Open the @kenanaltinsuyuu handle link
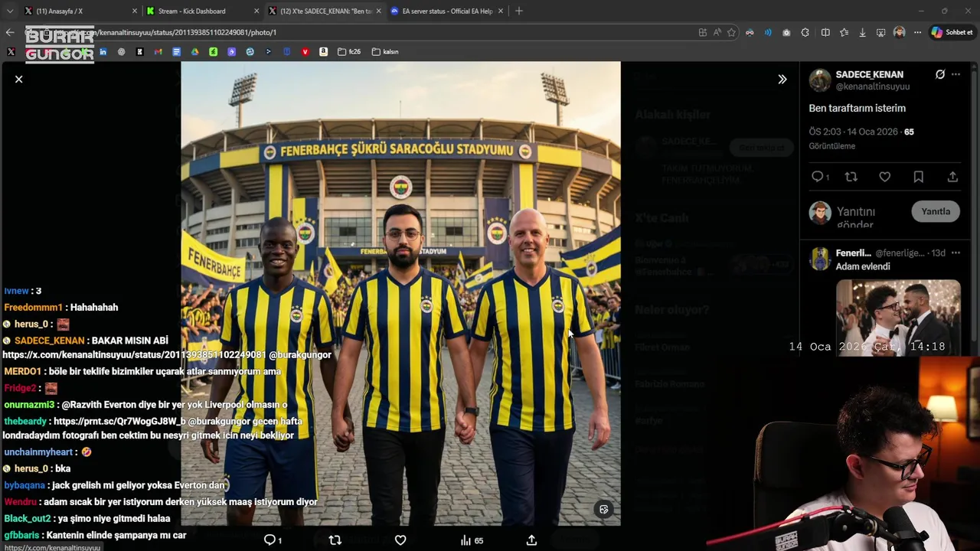The height and width of the screenshot is (551, 980). (x=872, y=87)
